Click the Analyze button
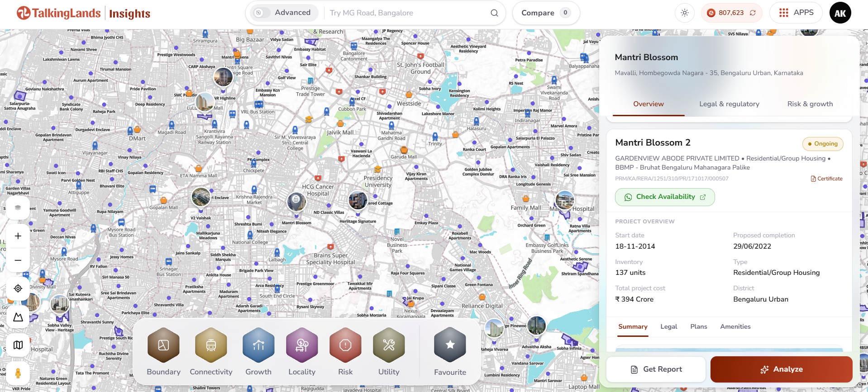 (781, 369)
